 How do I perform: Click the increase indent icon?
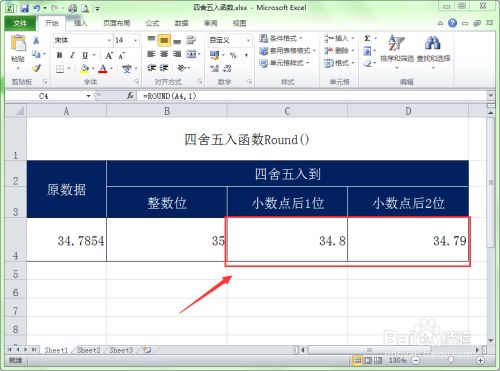point(164,68)
